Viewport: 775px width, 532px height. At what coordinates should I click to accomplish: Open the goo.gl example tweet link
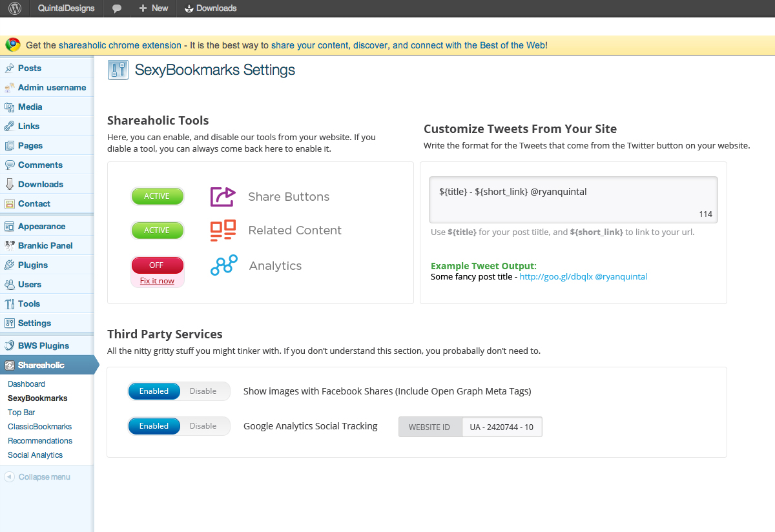556,276
